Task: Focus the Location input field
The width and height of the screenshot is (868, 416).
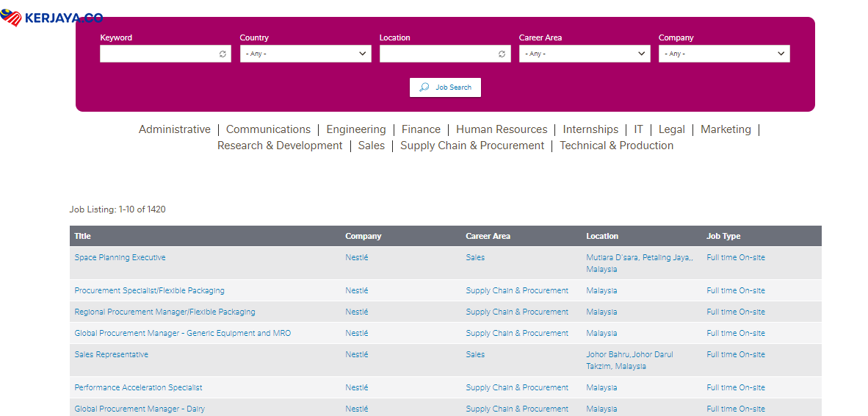Action: tap(445, 54)
